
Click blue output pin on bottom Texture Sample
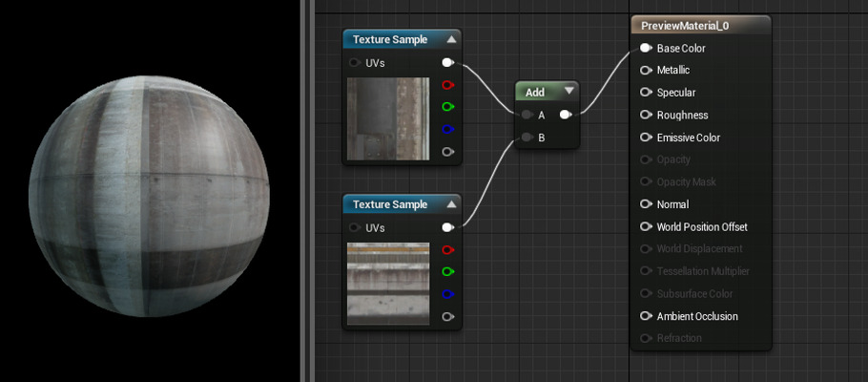(447, 294)
